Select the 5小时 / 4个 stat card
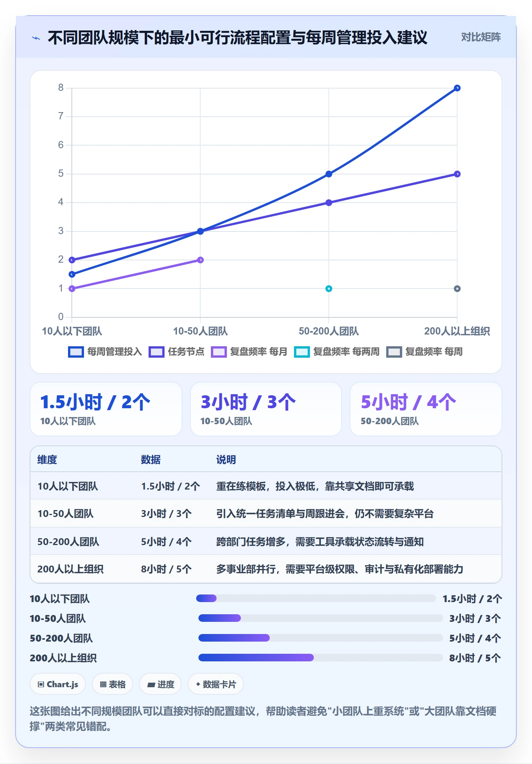This screenshot has width=532, height=764. coord(426,409)
